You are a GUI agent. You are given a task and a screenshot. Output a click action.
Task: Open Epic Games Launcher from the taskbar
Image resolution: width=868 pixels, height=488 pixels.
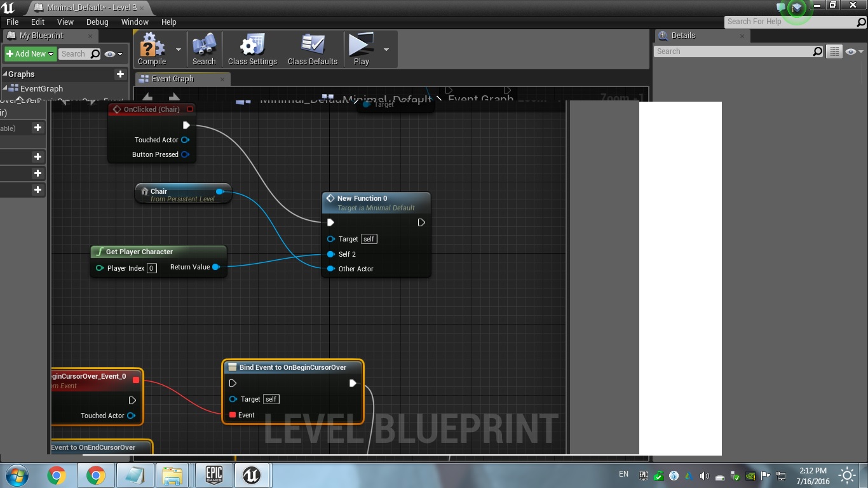[x=214, y=475]
